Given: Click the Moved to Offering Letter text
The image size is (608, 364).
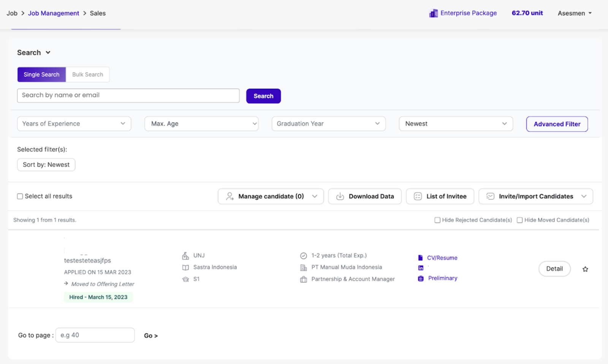Looking at the screenshot, I should point(103,284).
